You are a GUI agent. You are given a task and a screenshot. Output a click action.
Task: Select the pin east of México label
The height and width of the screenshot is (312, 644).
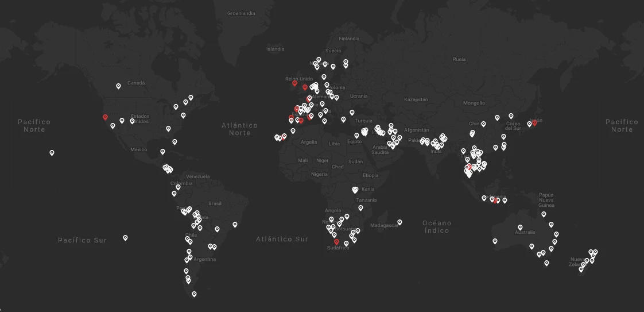coord(163,152)
